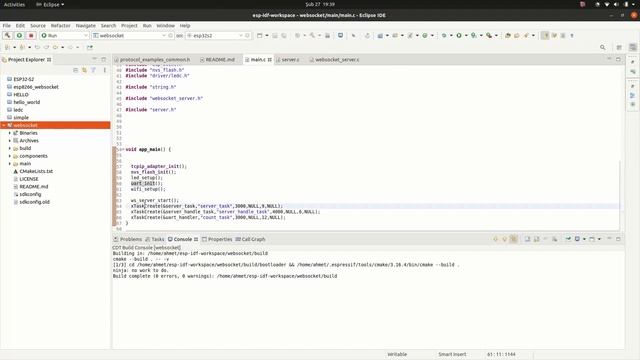
Task: Expand the build folder
Action: coord(10,148)
